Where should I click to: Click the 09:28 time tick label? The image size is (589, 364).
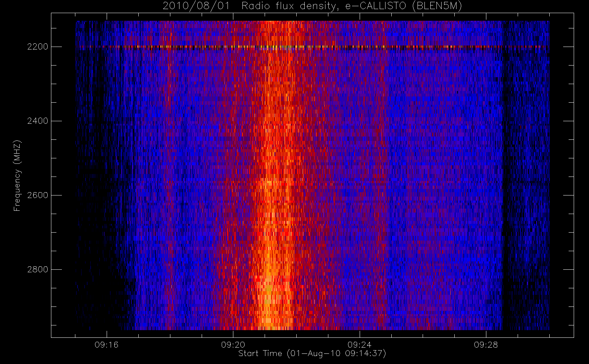click(486, 345)
